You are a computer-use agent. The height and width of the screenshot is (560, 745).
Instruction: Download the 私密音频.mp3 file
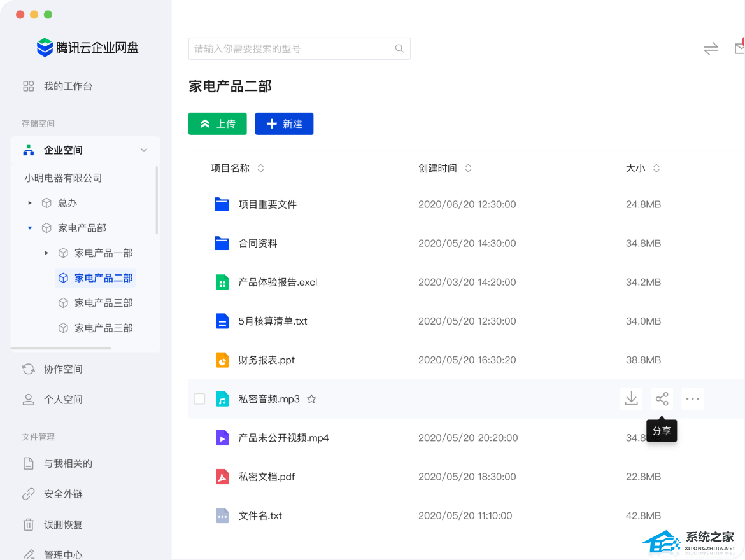pyautogui.click(x=632, y=398)
